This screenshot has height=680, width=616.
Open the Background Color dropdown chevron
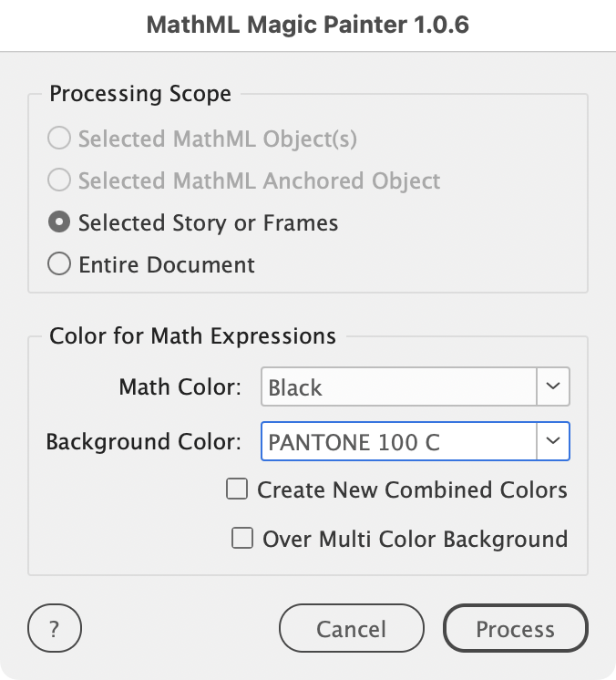553,441
